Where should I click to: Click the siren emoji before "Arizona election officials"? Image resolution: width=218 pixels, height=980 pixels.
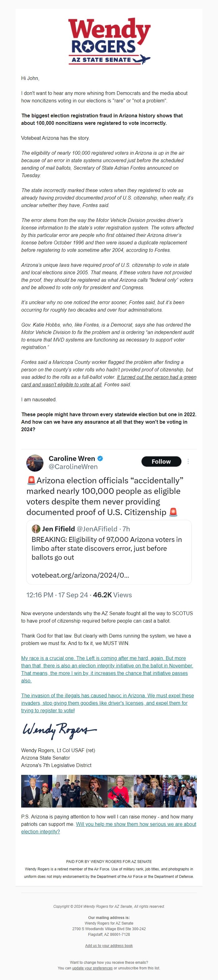click(x=31, y=480)
